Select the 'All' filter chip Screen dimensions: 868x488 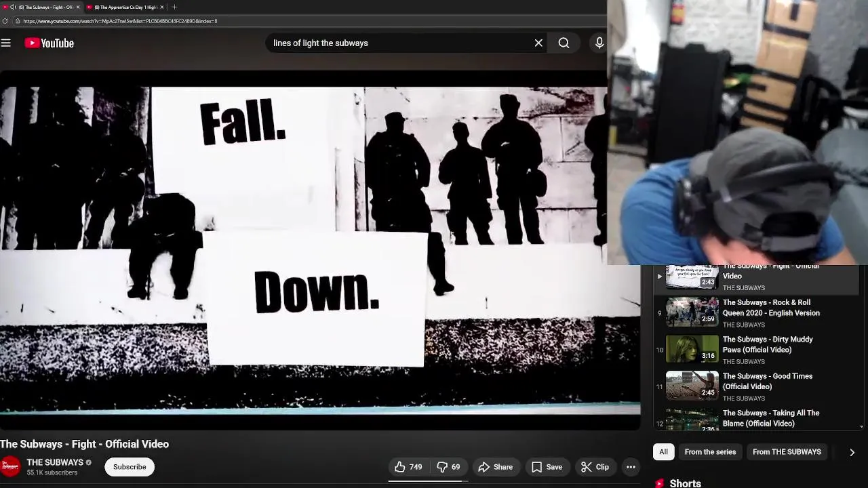[664, 452]
